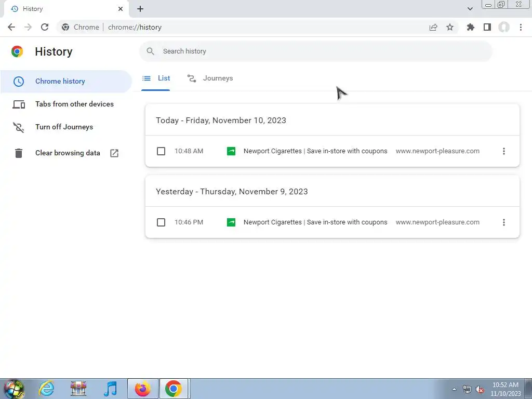Switch to Firefox in the taskbar

point(142,389)
